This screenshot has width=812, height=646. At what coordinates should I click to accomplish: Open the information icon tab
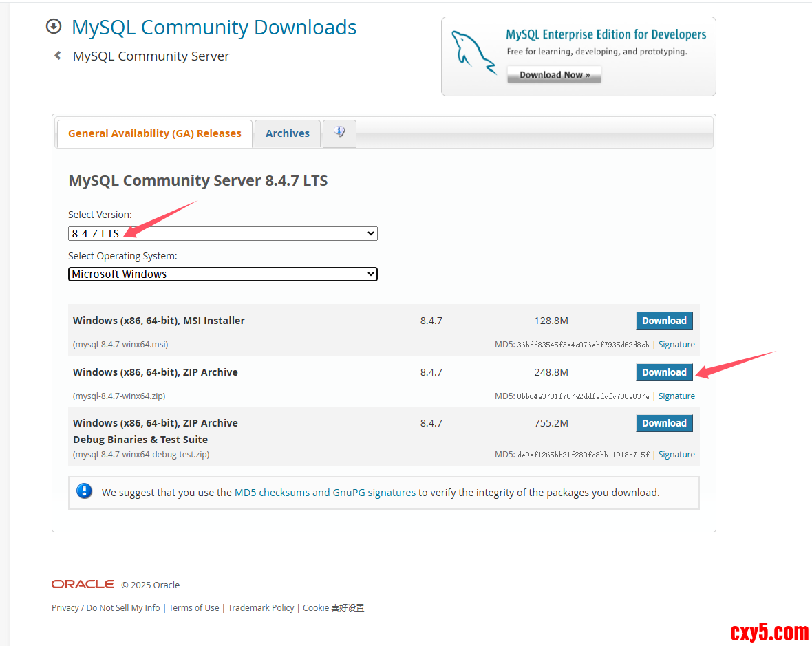pyautogui.click(x=339, y=133)
